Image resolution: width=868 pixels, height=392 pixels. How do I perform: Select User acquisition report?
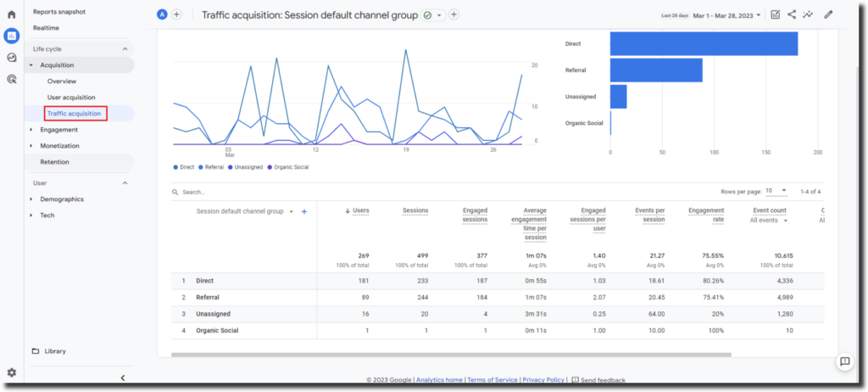[71, 98]
